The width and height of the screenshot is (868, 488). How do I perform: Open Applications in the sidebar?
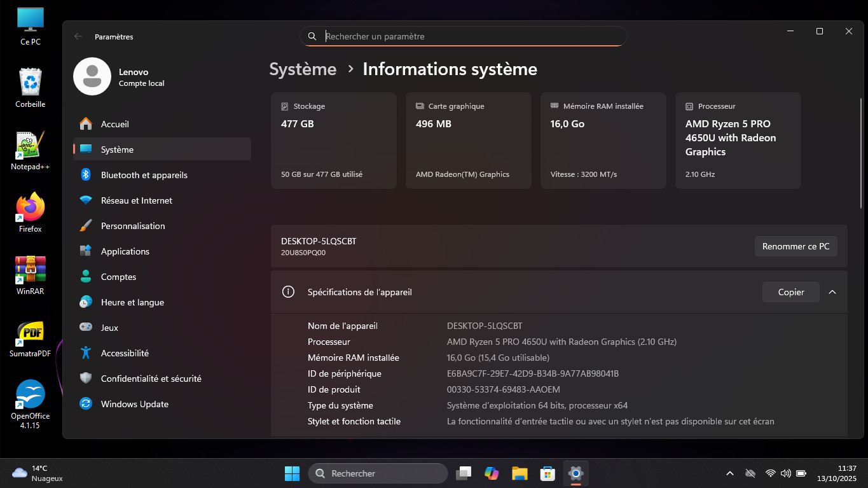pos(125,251)
